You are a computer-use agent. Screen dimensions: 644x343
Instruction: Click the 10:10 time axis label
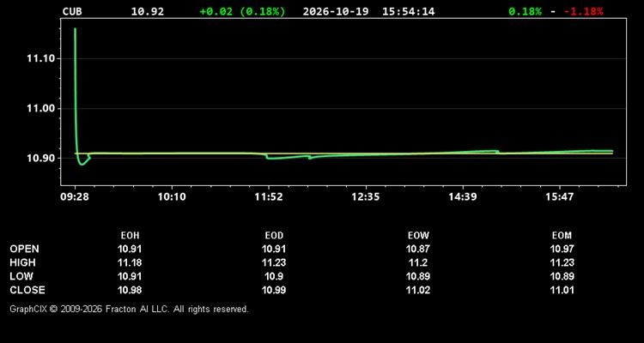tap(172, 197)
